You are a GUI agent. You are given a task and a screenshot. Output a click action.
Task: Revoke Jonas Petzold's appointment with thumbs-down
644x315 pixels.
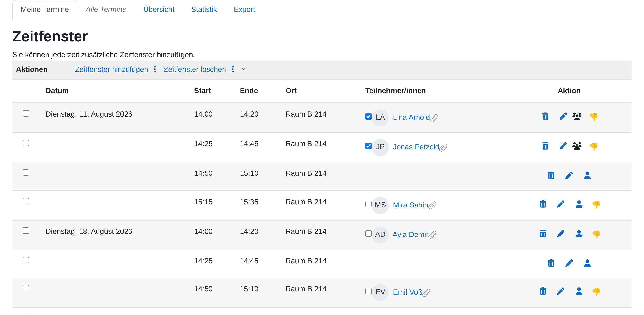pyautogui.click(x=594, y=146)
